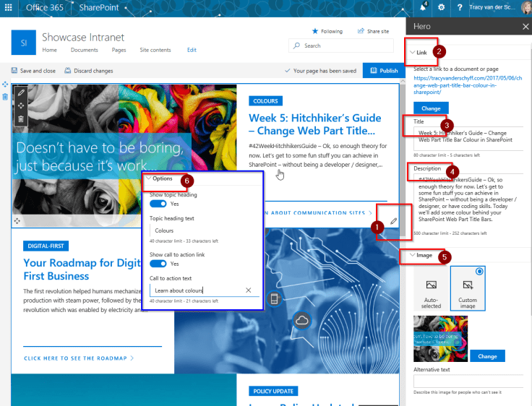The height and width of the screenshot is (406, 532).
Task: Toggle the Show topic heading switch
Action: 158,204
